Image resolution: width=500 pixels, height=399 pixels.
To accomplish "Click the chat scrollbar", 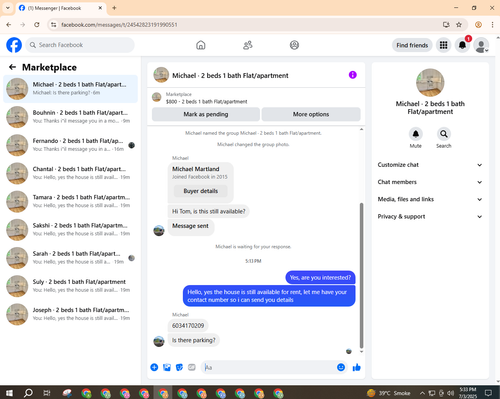I will 362,275.
